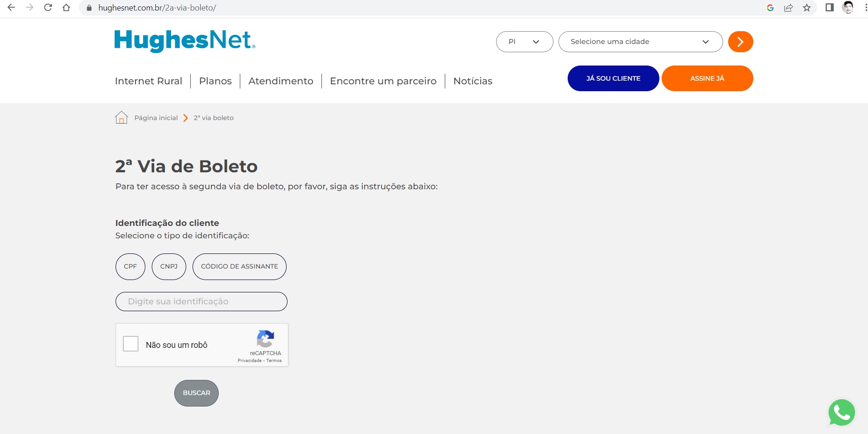The width and height of the screenshot is (868, 434).
Task: Open the browser home page icon
Action: click(66, 7)
